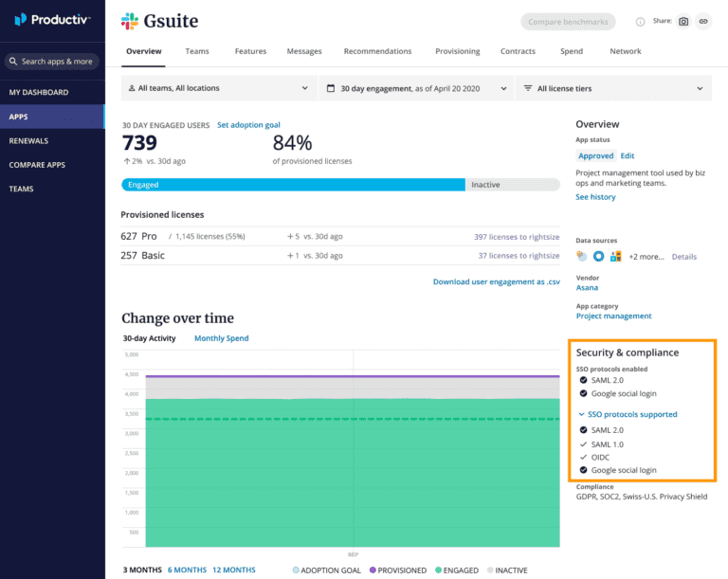Click Google social login supported check icon
Image resolution: width=728 pixels, height=579 pixels.
(584, 470)
